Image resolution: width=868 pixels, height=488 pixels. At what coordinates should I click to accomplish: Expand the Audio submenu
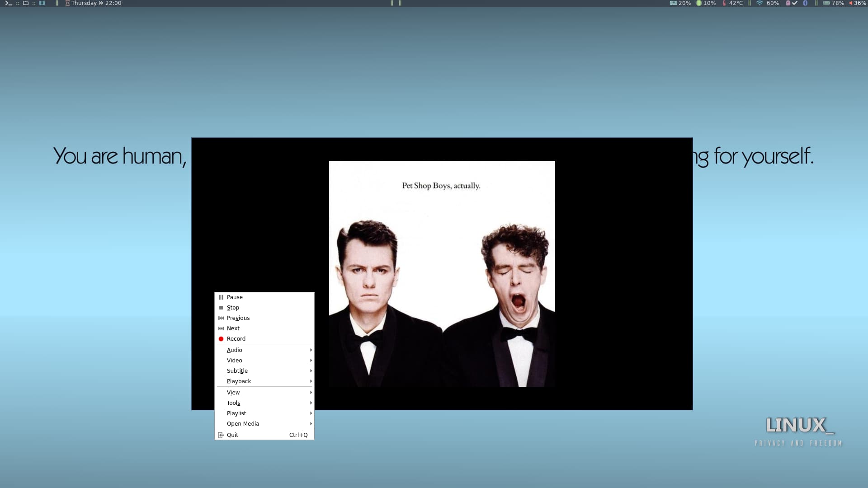click(x=264, y=350)
